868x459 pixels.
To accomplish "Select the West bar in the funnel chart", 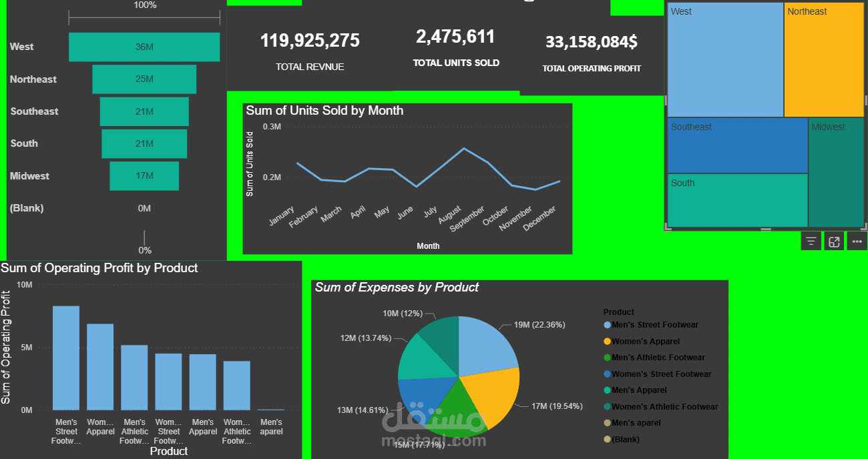I will point(144,47).
